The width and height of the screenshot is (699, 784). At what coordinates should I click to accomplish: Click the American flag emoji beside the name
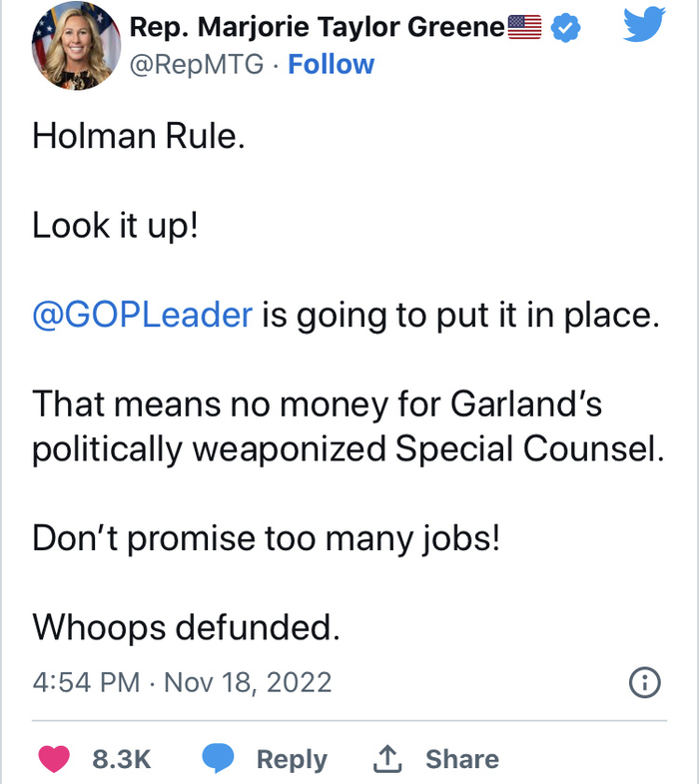pyautogui.click(x=525, y=28)
